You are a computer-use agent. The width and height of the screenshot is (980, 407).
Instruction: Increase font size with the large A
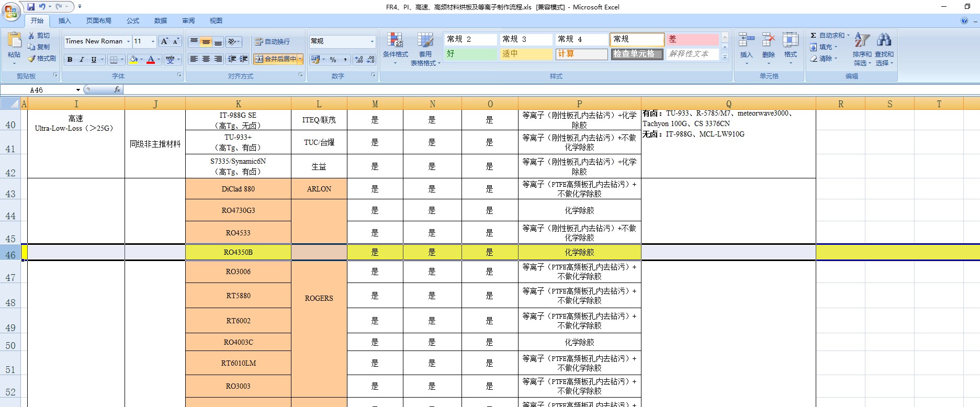click(x=164, y=41)
